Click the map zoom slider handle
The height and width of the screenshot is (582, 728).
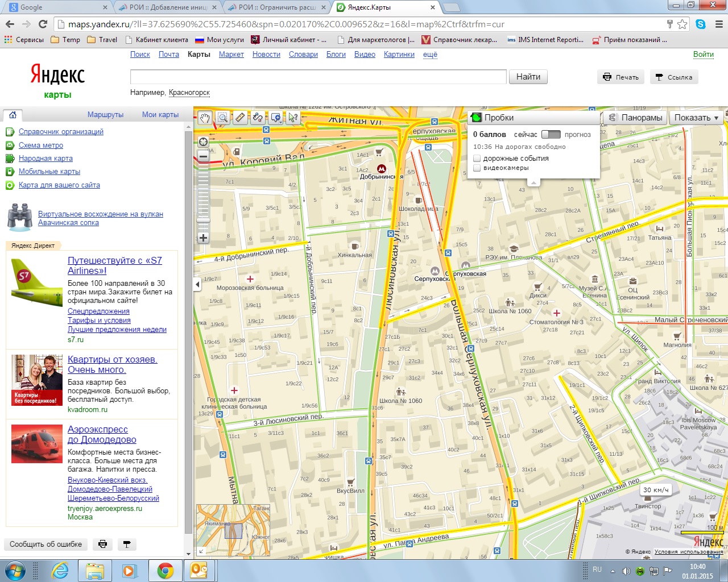click(x=203, y=220)
